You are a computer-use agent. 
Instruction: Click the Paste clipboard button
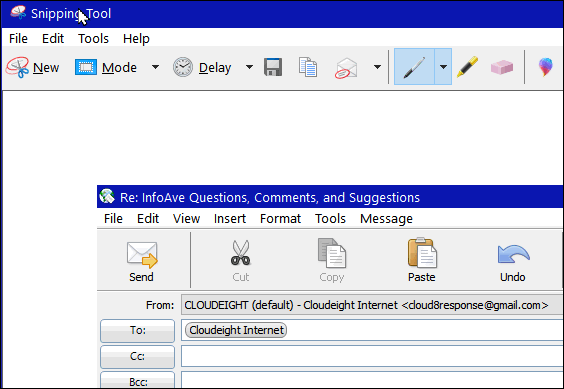[x=422, y=261]
